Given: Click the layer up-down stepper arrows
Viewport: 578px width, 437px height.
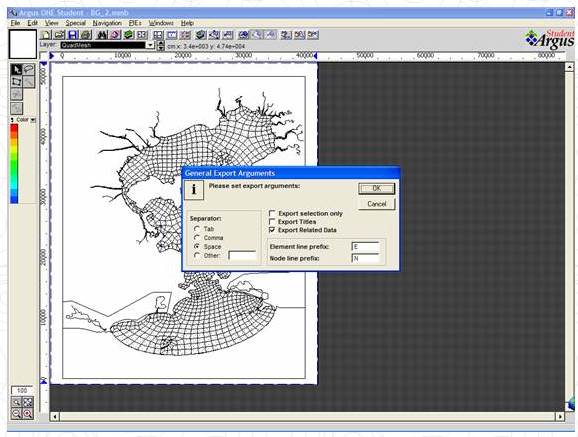Looking at the screenshot, I should 161,45.
